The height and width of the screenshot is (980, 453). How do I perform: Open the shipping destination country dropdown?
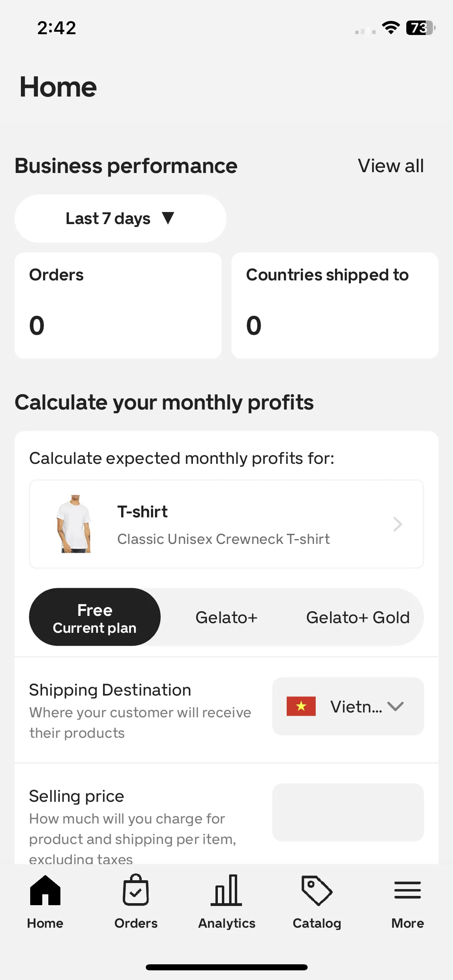click(348, 706)
